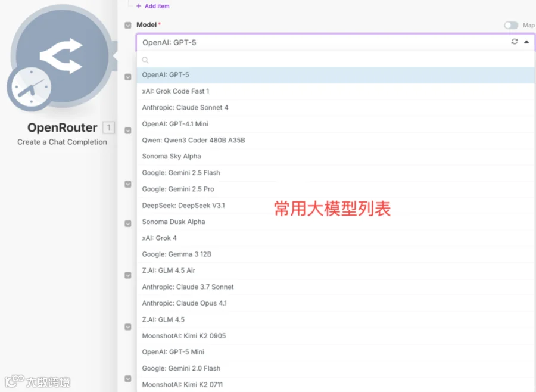
Task: Select Anthropic: Claude Opus 4.1
Action: 335,303
